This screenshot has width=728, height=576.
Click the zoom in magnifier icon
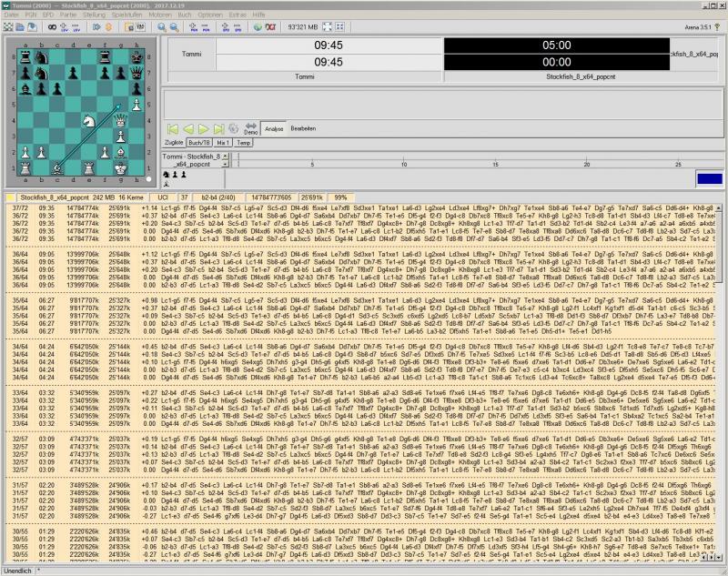click(x=162, y=26)
